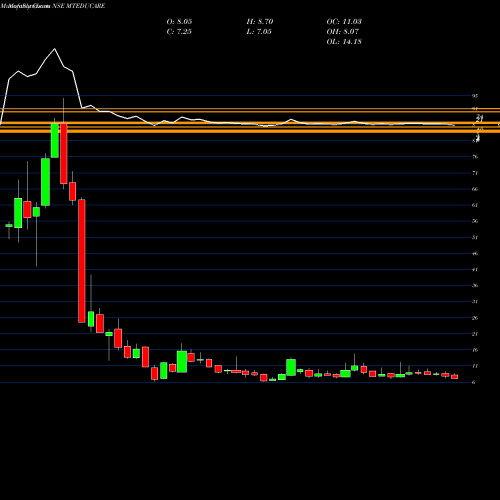
Task: Click the 46 price axis label
Action: click(475, 253)
